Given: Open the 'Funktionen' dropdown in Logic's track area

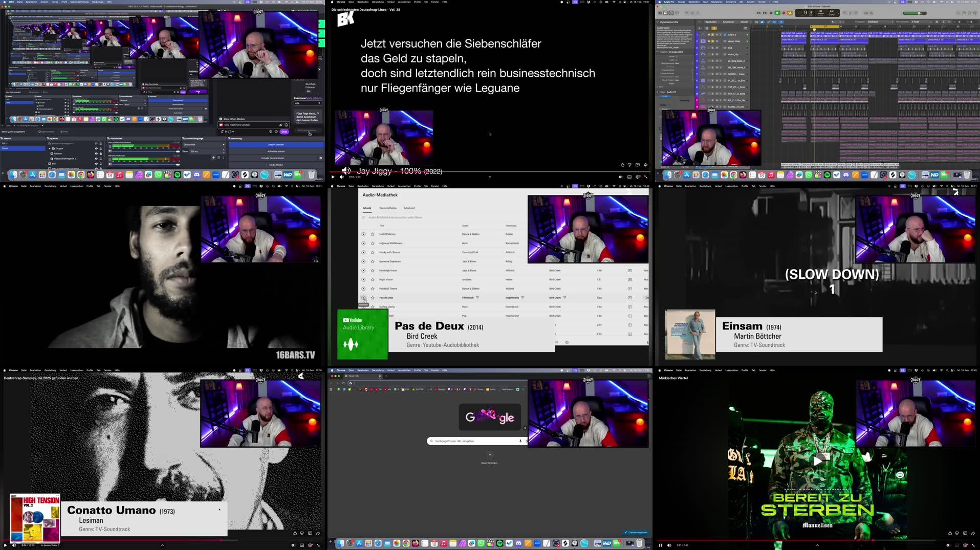Looking at the screenshot, I should pos(728,22).
